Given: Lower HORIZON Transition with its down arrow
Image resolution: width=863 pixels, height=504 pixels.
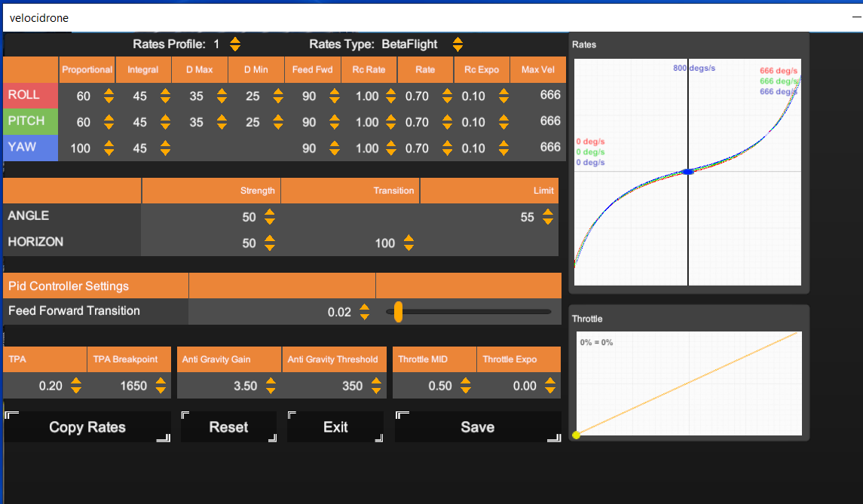Looking at the screenshot, I should tap(409, 247).
